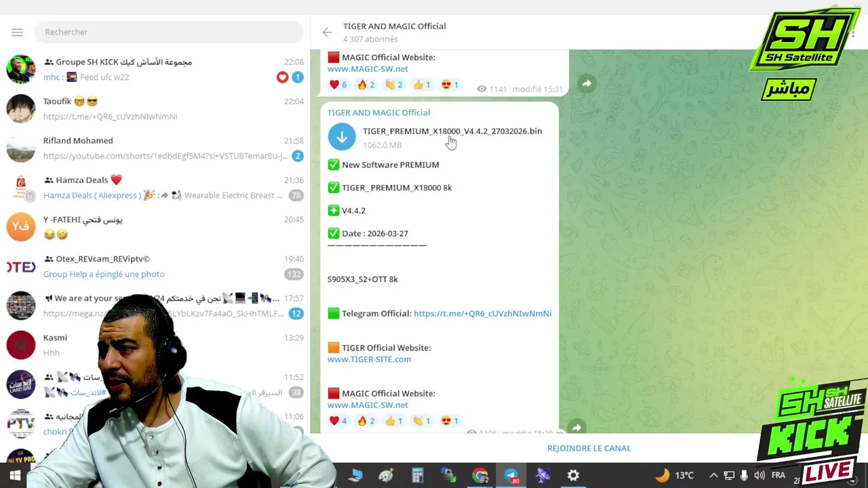Open TIGER AND MAGIC Official channel info

(x=394, y=32)
